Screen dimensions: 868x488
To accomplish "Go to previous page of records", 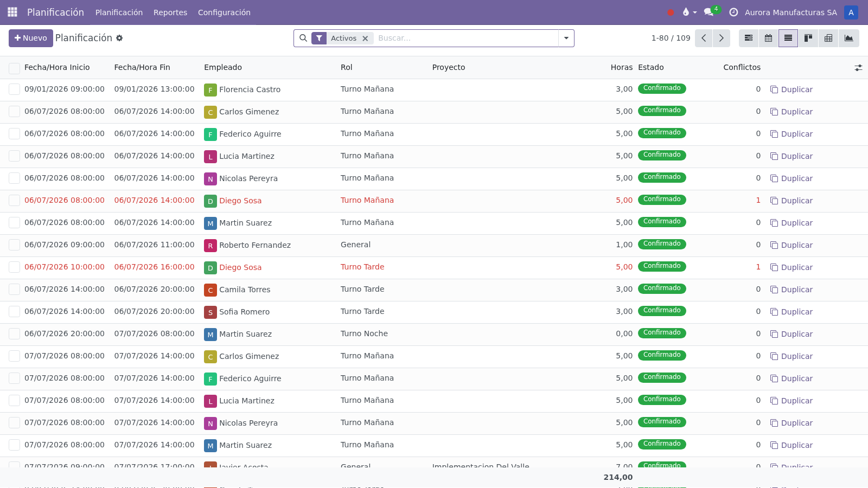I will (704, 38).
